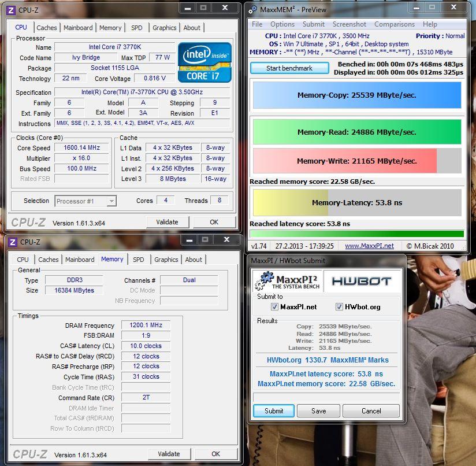Click the HWbot.org 1330.7 MaxxMEM² Marks text
This screenshot has height=466, width=476.
click(328, 360)
